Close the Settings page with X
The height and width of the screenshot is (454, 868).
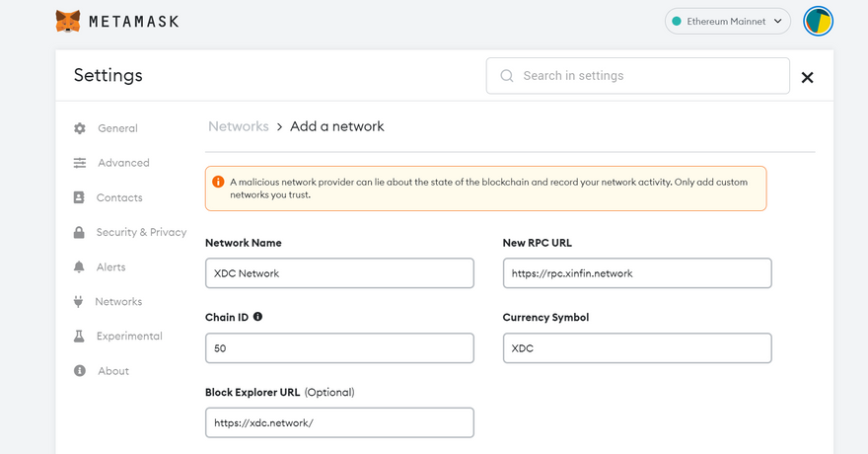(807, 77)
